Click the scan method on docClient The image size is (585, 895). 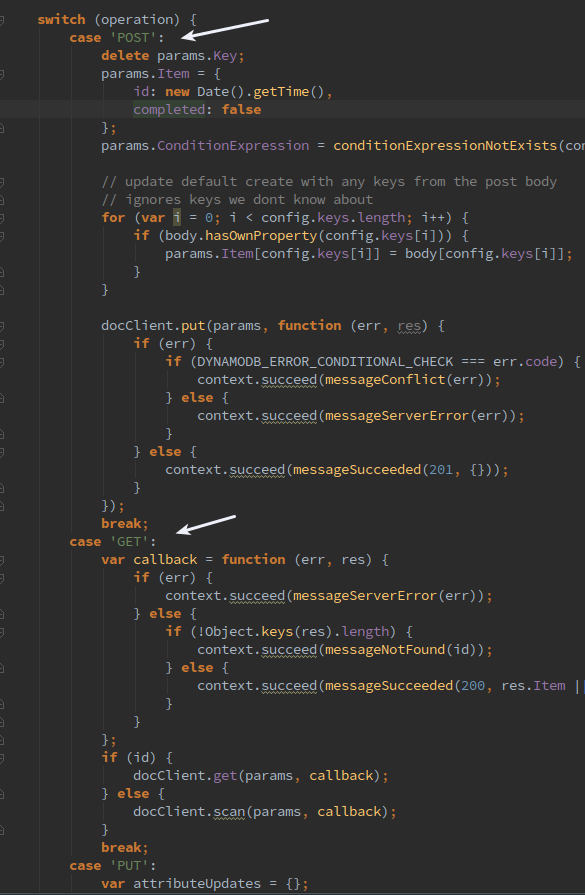(229, 812)
